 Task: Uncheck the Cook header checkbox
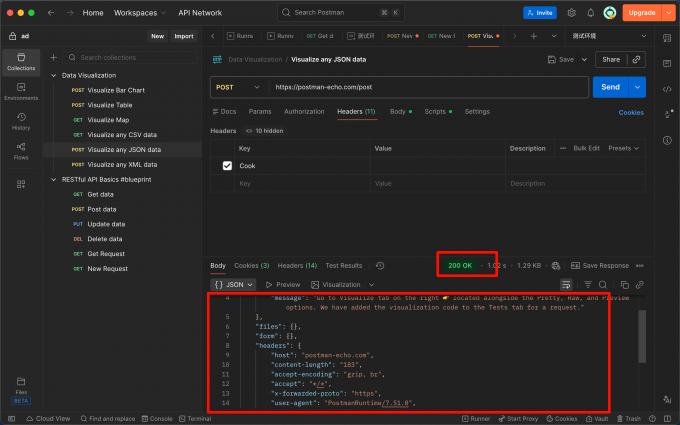point(227,166)
